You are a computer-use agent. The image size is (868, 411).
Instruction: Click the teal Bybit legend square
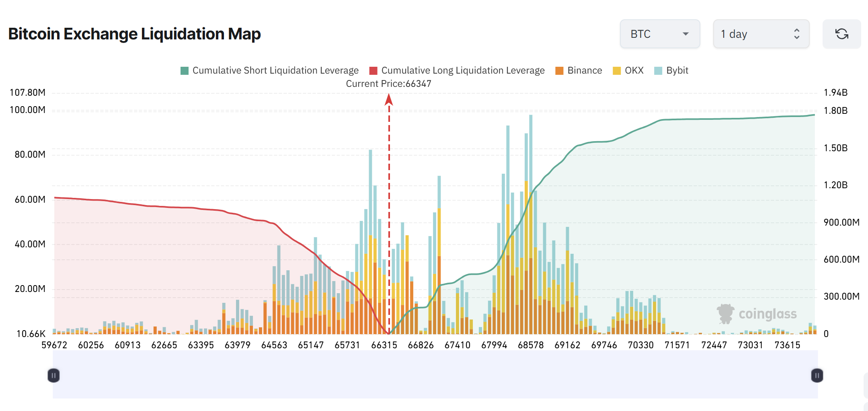[659, 70]
